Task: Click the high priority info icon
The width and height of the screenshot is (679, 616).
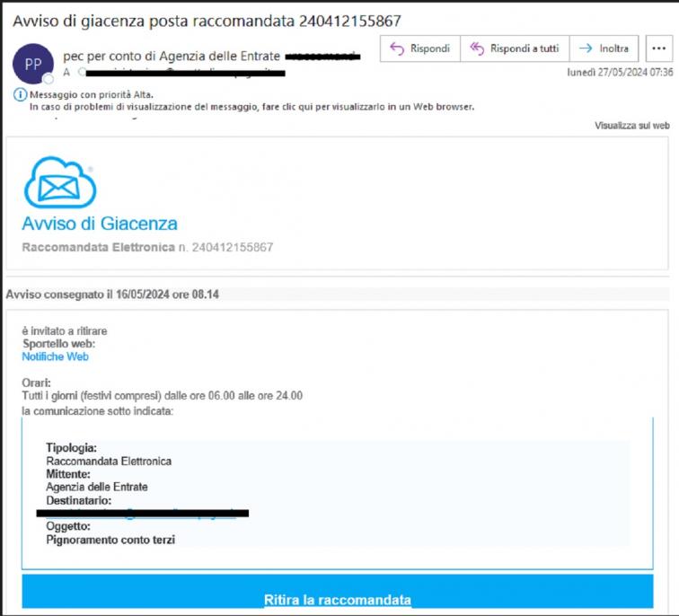Action: click(21, 94)
